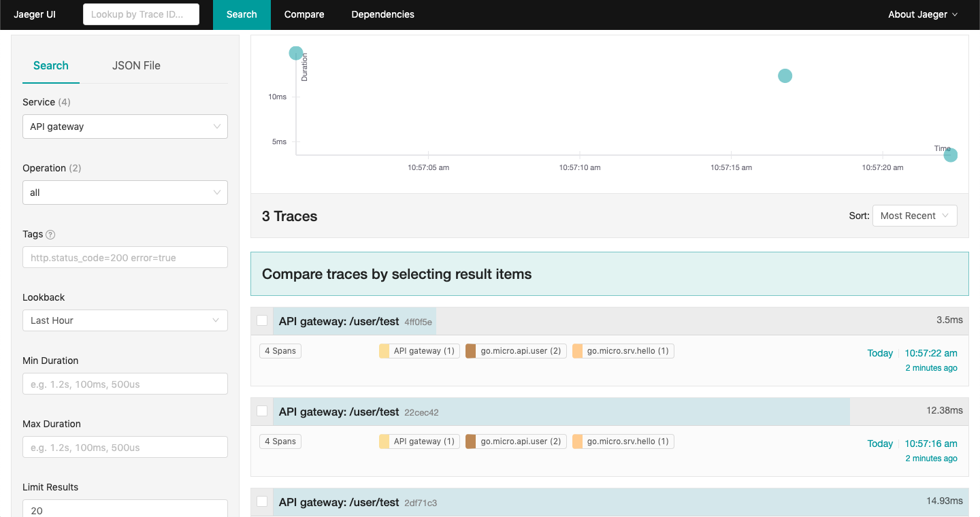Image resolution: width=980 pixels, height=517 pixels.
Task: Click go.micro.srv.hello (1) tag in trace 22cec42
Action: (623, 441)
